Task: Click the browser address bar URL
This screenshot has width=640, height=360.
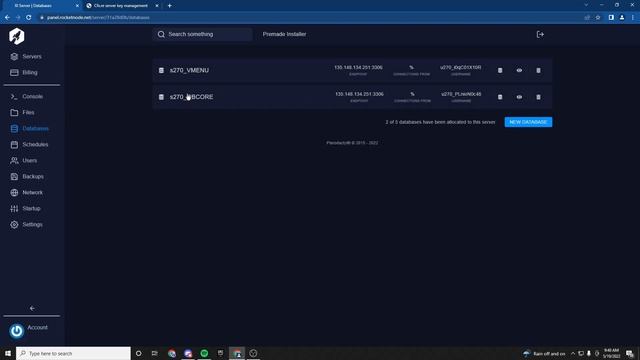Action: pyautogui.click(x=98, y=18)
